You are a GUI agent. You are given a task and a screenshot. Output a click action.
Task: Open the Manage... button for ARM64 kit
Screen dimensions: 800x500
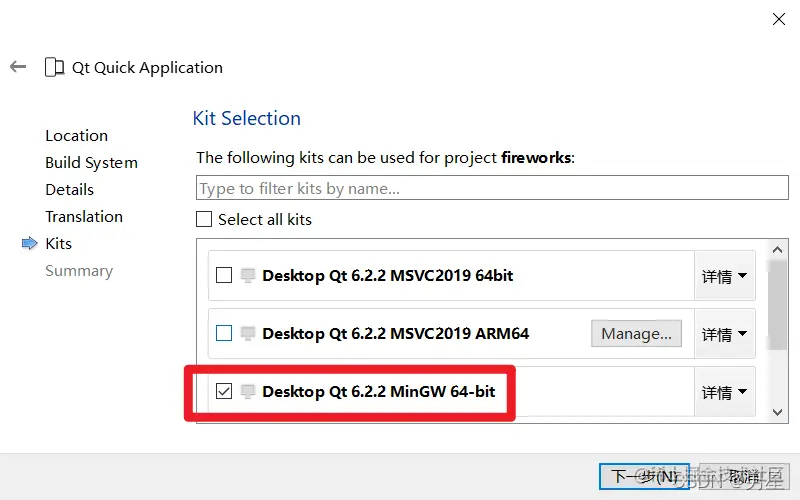point(636,334)
